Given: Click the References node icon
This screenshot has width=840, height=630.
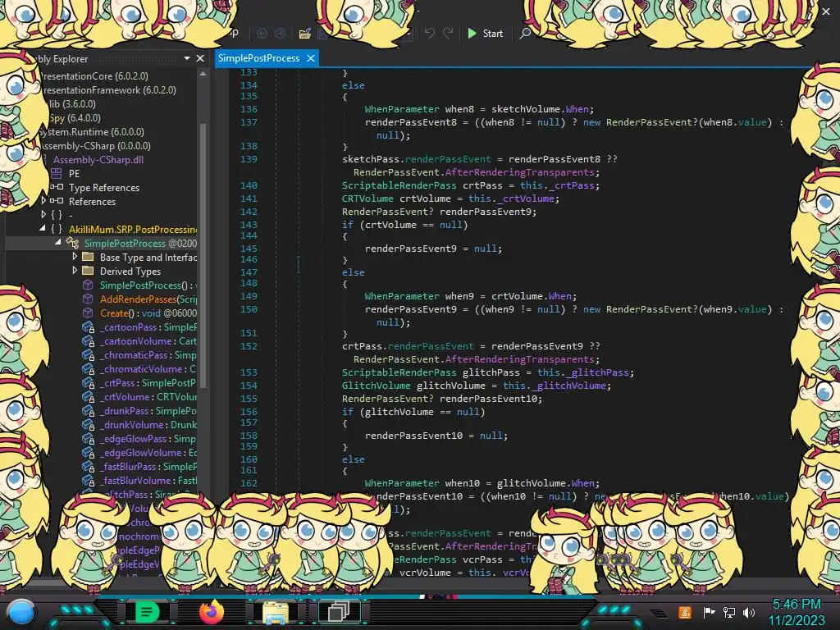Looking at the screenshot, I should 57,201.
